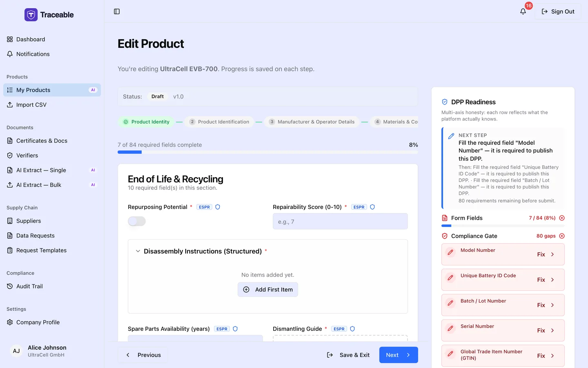Viewport: 588px width, 368px height.
Task: Toggle the Repurposing Potential switch
Action: click(137, 221)
